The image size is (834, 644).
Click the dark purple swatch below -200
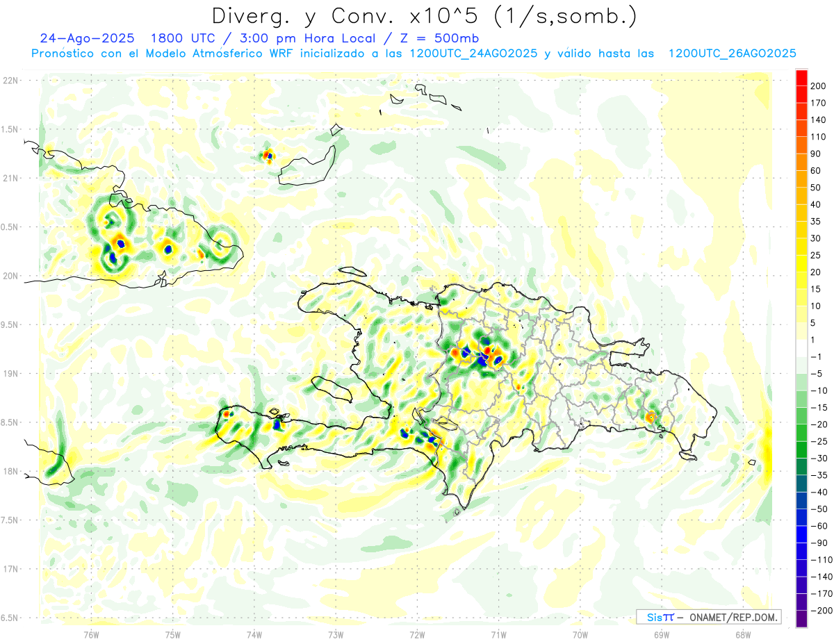pos(801,619)
